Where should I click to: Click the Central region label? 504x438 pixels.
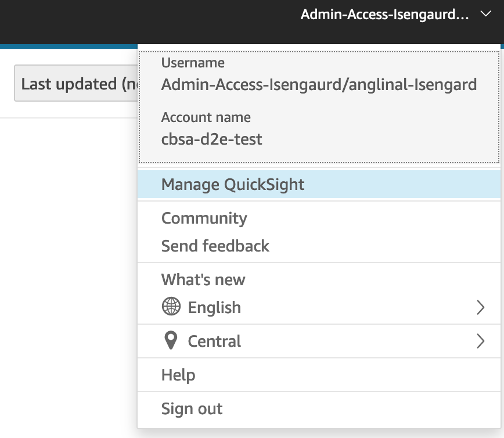[x=214, y=341]
